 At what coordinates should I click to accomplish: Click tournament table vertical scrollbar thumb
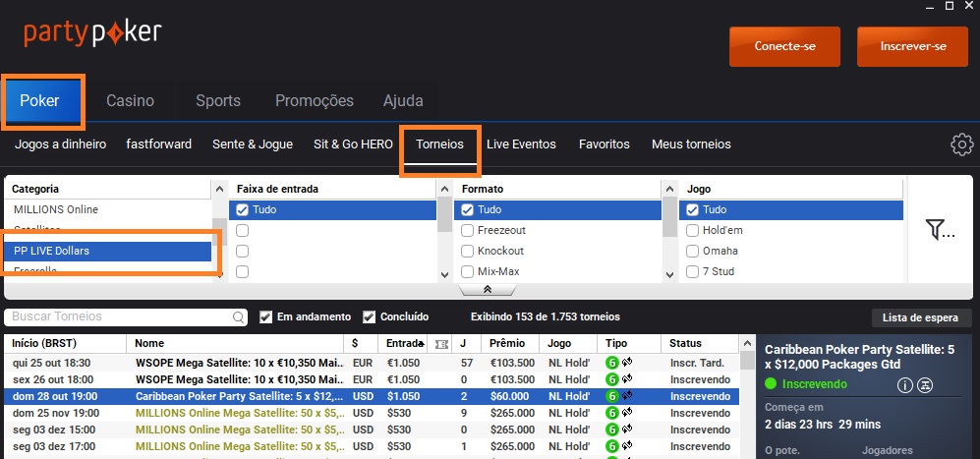click(747, 361)
